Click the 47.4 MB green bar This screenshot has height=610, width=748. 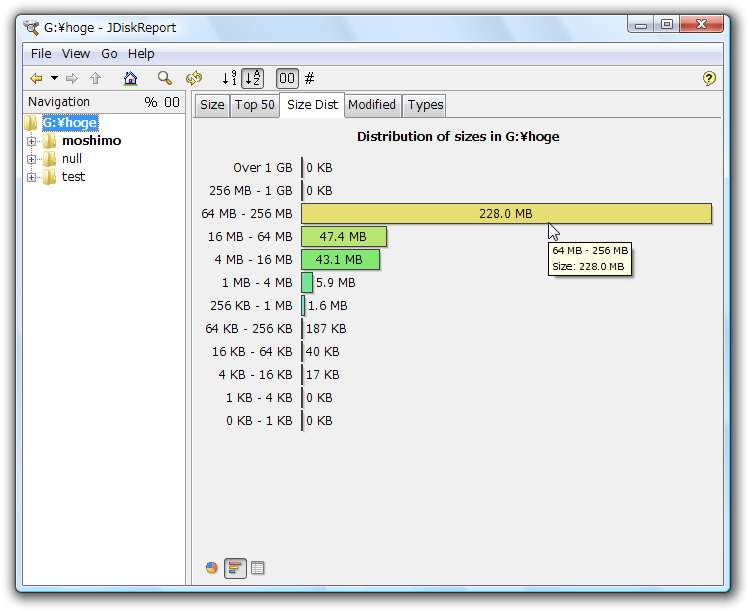[343, 237]
